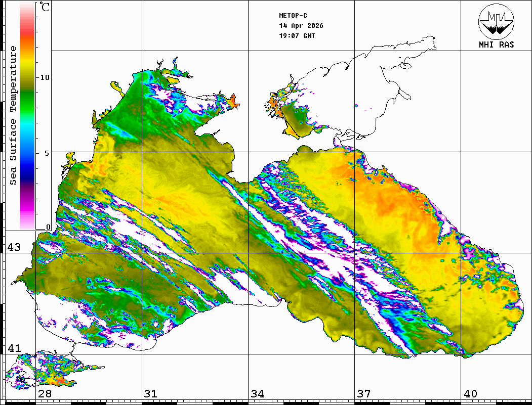532x405 pixels.
Task: Click the 0 tick label on the color scale
Action: (48, 227)
